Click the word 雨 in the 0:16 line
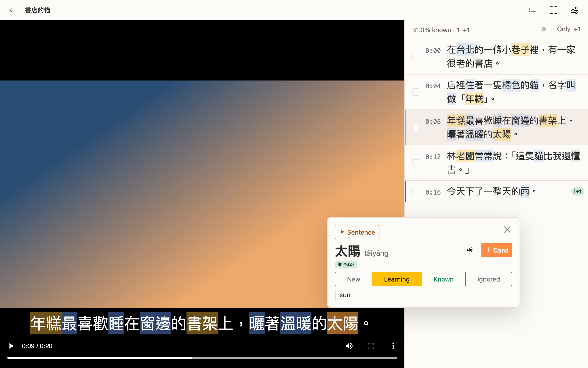The height and width of the screenshot is (368, 588). point(525,192)
